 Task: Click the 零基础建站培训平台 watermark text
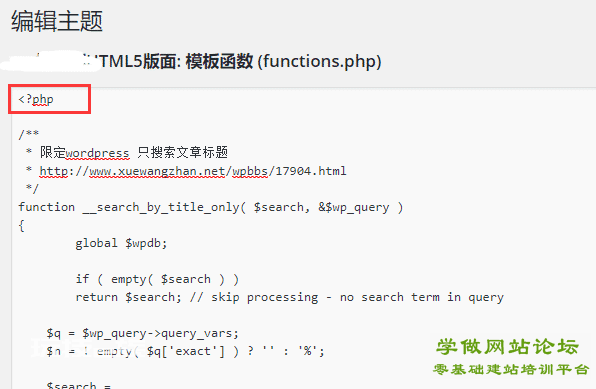pos(511,370)
